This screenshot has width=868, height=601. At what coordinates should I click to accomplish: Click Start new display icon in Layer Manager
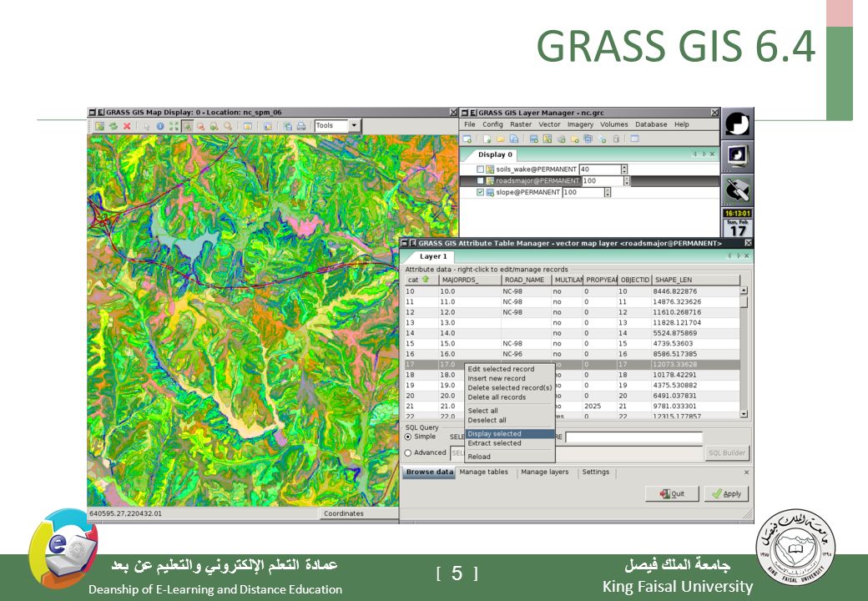467,139
